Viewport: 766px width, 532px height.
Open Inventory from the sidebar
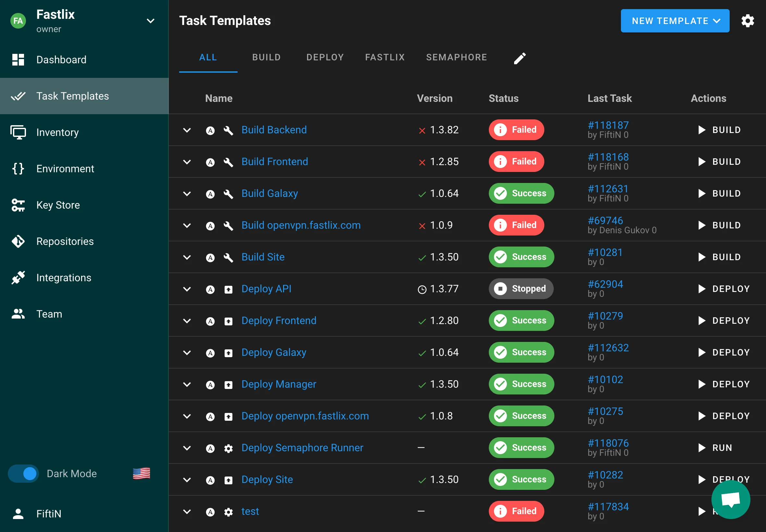(x=57, y=132)
